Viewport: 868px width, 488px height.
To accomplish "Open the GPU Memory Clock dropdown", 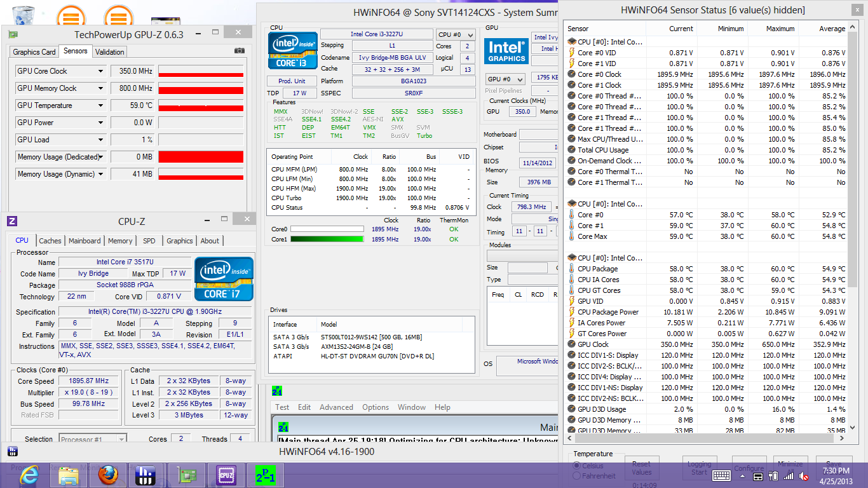I will (x=100, y=88).
